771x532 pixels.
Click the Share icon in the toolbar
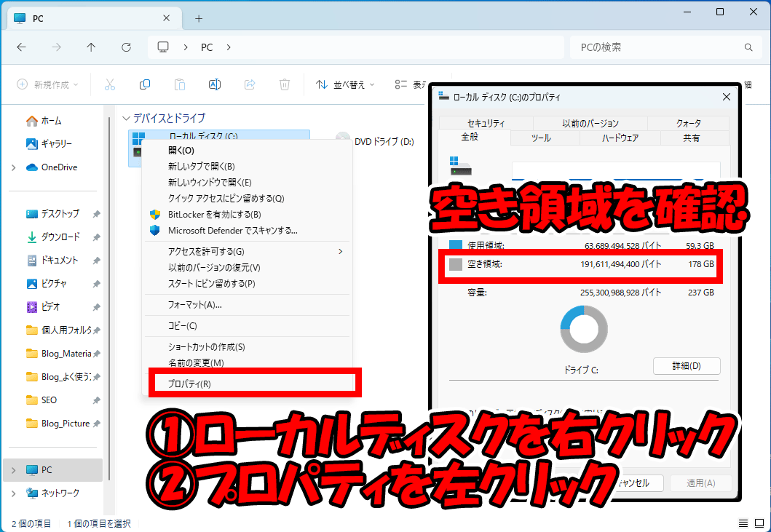(250, 84)
